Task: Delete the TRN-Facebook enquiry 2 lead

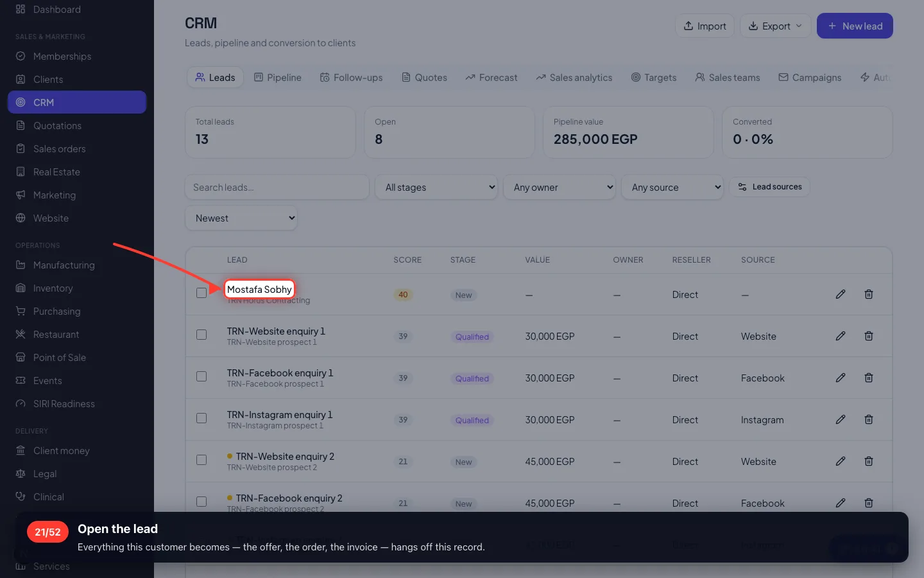Action: pyautogui.click(x=869, y=503)
